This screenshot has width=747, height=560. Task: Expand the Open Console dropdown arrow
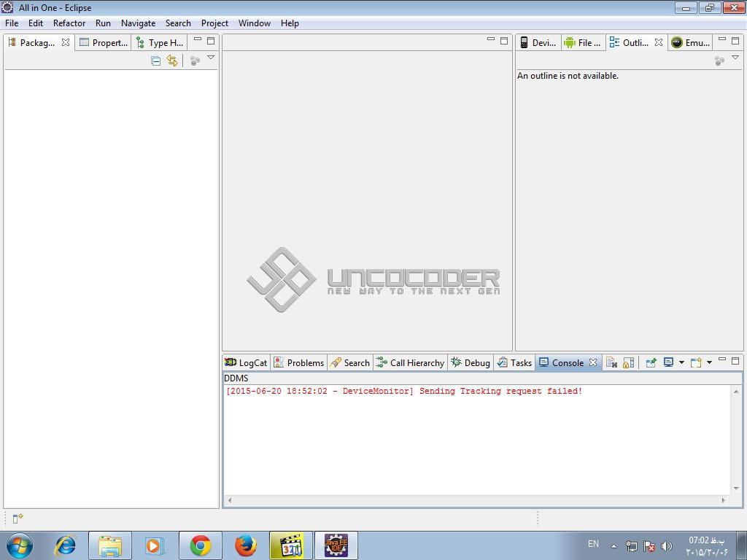coord(709,363)
